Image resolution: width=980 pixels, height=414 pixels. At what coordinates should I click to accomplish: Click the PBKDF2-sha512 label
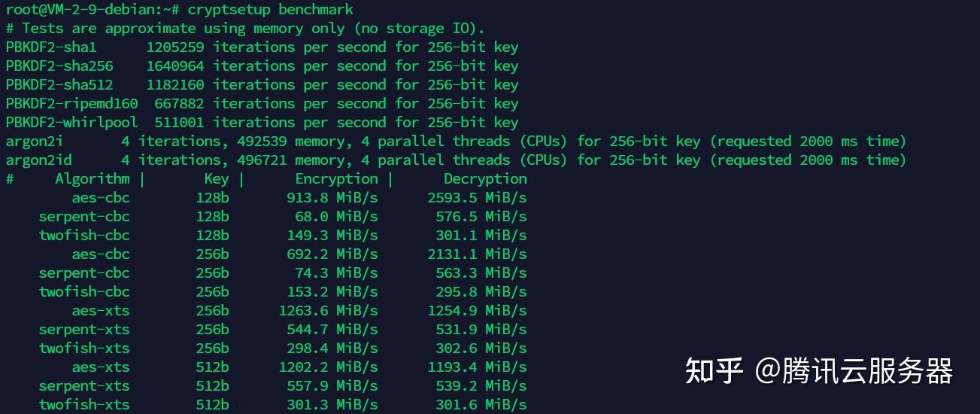point(59,84)
